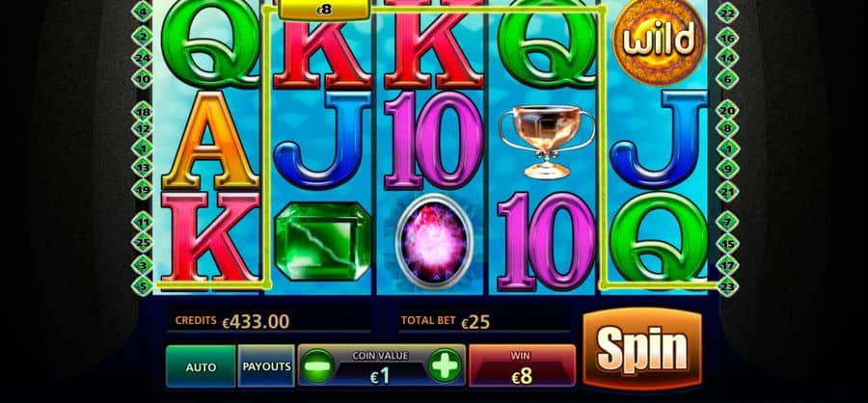Select payline marker number 23
The width and height of the screenshot is (868, 403).
727,286
